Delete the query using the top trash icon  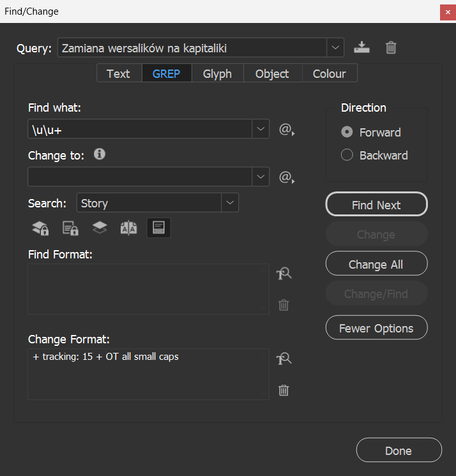coord(391,48)
